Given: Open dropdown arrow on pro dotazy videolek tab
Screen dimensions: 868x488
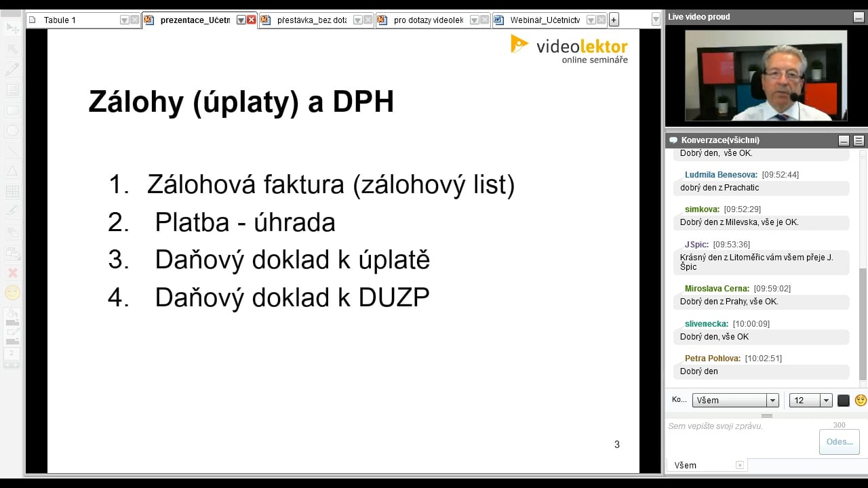Looking at the screenshot, I should (x=474, y=20).
